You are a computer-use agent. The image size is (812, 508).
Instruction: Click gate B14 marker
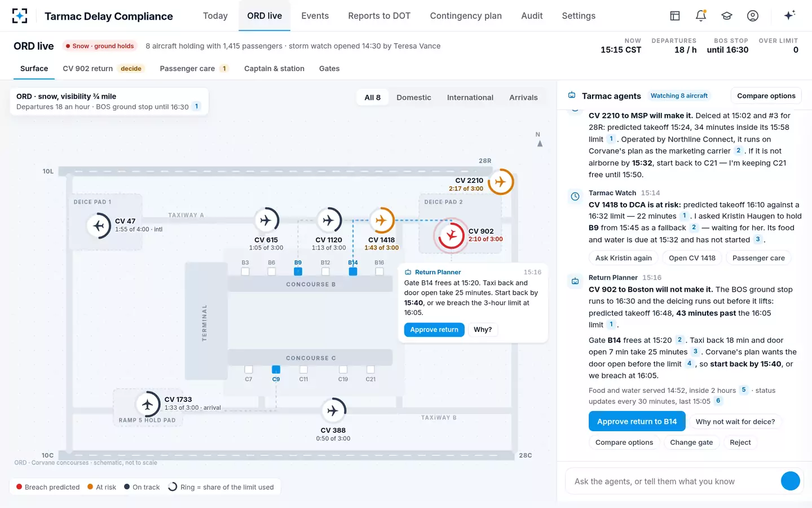coord(353,271)
